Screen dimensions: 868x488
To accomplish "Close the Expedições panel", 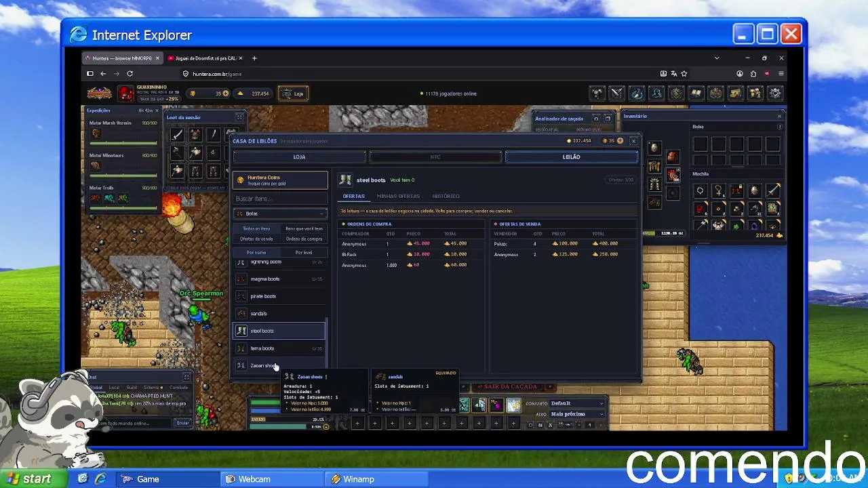I will click(157, 110).
